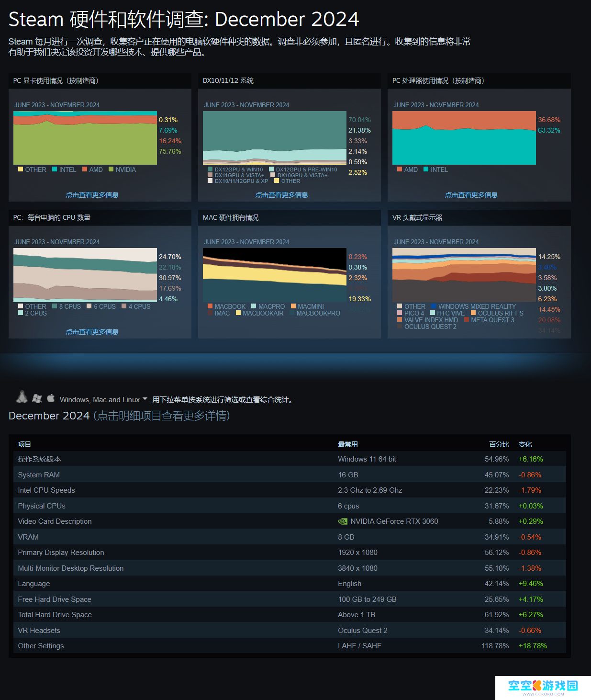Expand the OS version row

(290, 459)
